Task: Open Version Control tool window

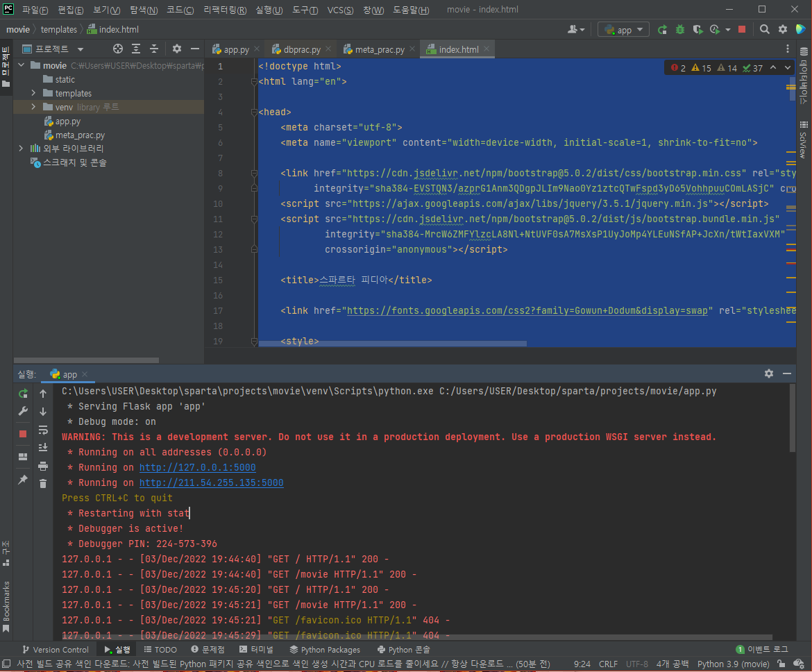Action: (56, 650)
